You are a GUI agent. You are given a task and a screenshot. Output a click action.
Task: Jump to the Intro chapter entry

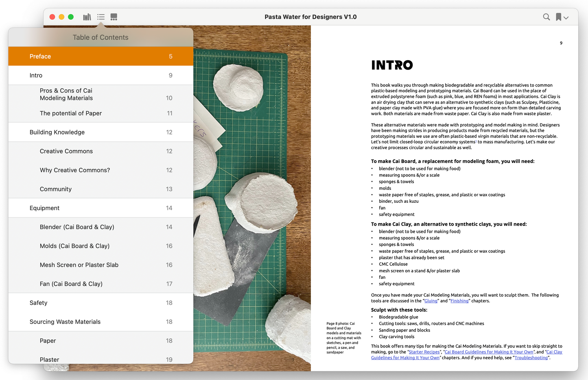click(101, 76)
